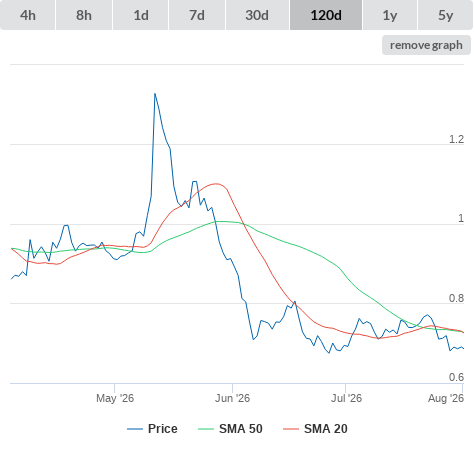Click the blue Price legend line marker
The width and height of the screenshot is (474, 455).
[135, 429]
